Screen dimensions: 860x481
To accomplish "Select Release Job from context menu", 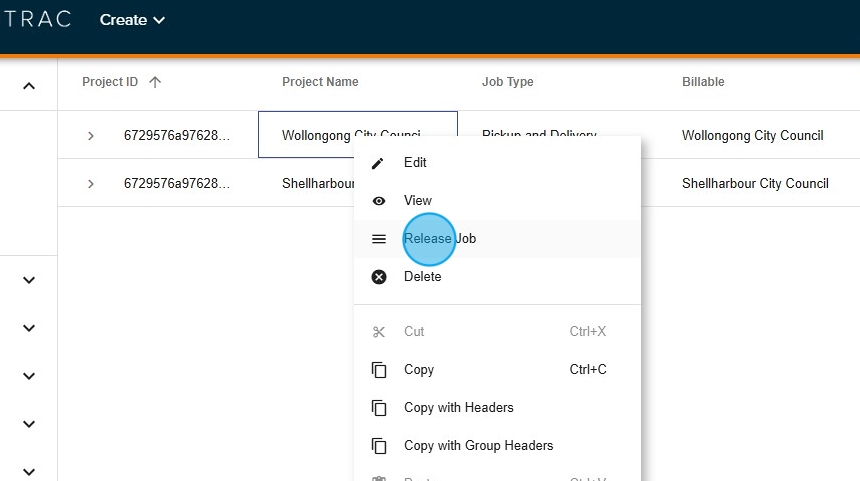I will point(440,239).
